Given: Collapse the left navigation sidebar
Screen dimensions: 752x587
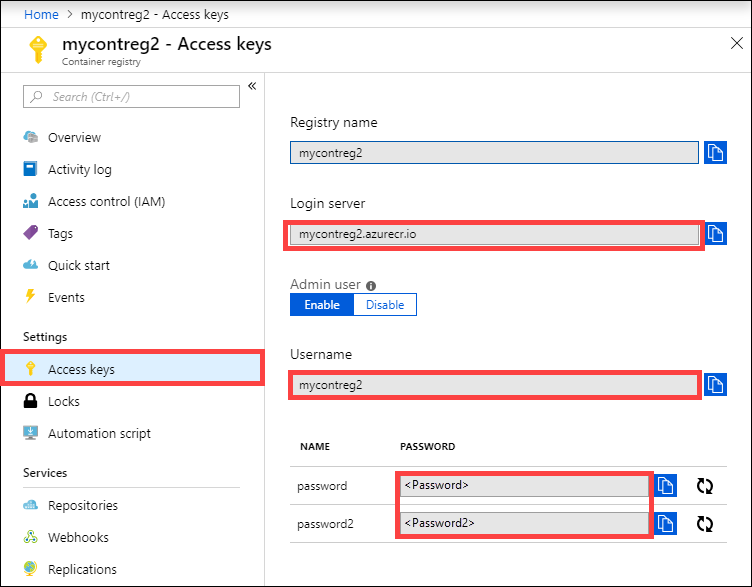Looking at the screenshot, I should pos(252,86).
